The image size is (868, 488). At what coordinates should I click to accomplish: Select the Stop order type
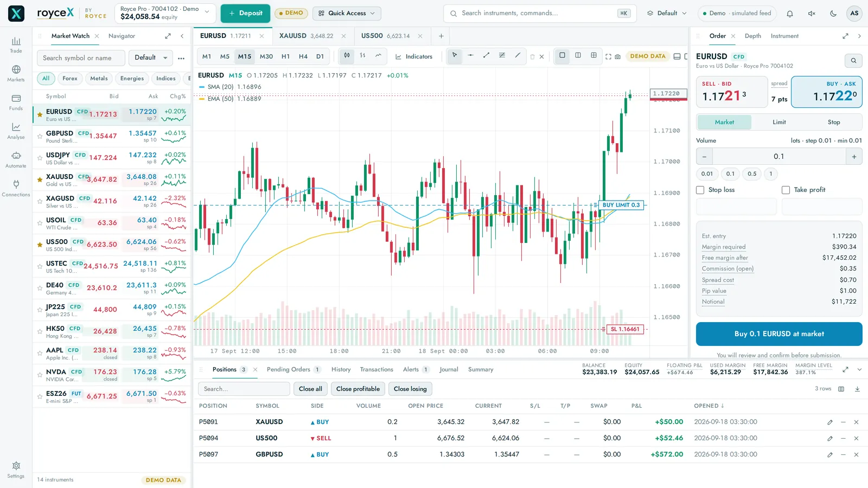pyautogui.click(x=834, y=122)
